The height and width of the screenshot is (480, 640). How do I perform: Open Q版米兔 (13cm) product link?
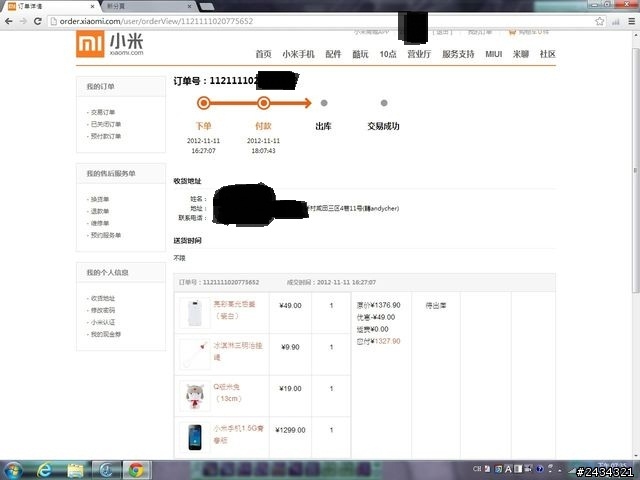(x=228, y=393)
